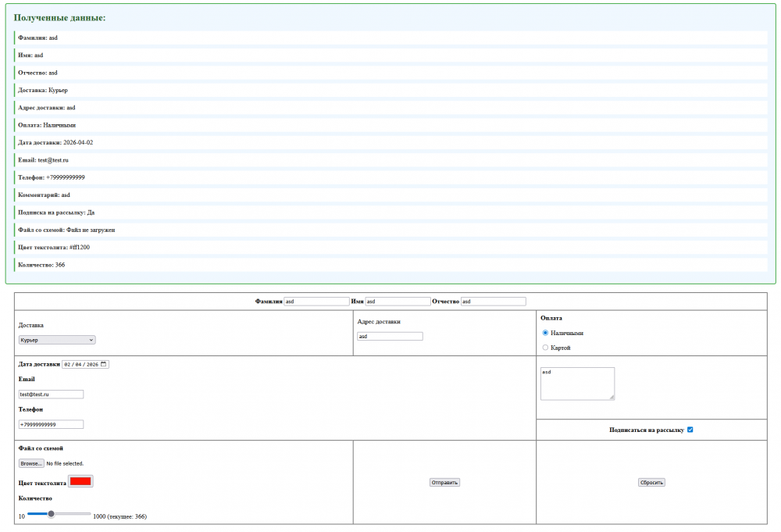
Task: Select the Отчество input box
Action: pyautogui.click(x=493, y=302)
